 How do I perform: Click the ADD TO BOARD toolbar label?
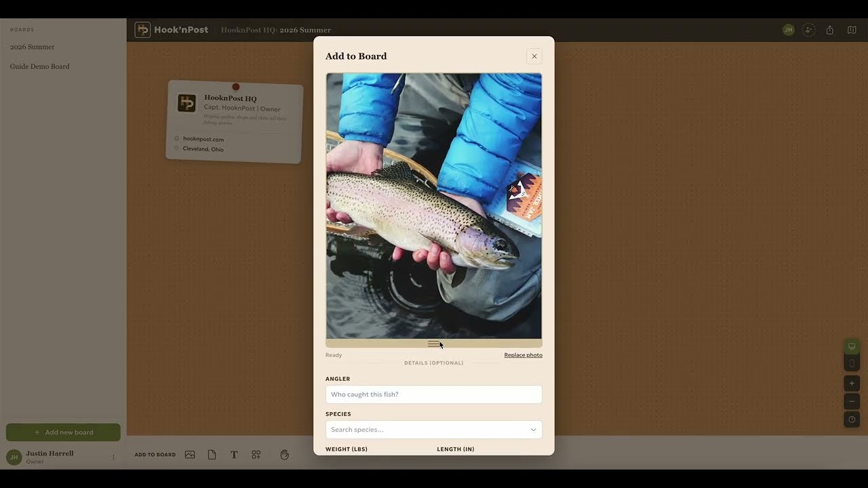click(x=155, y=455)
